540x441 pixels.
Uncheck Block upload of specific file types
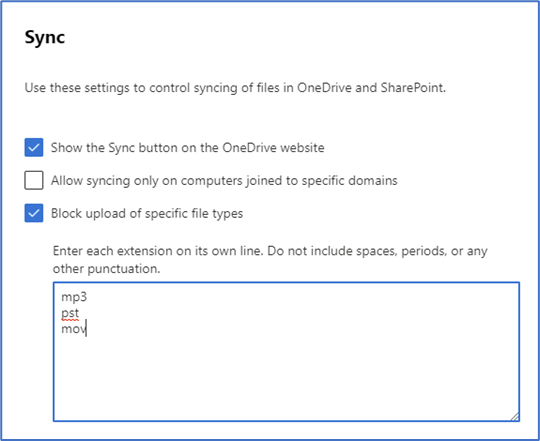[x=34, y=213]
